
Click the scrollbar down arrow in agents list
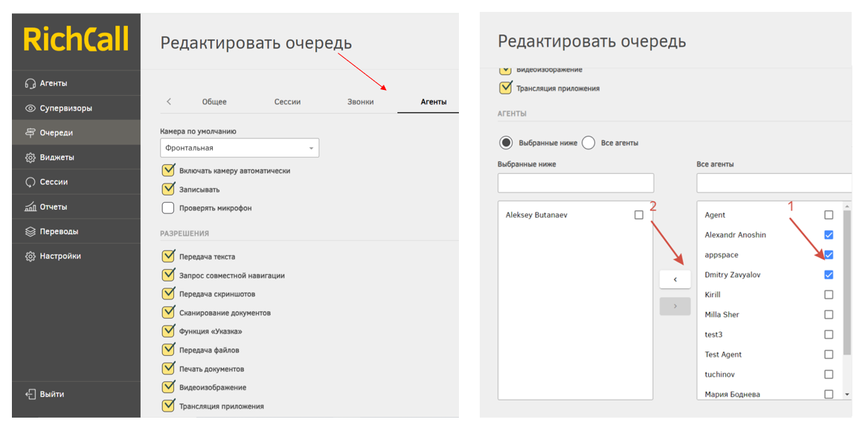pos(847,395)
